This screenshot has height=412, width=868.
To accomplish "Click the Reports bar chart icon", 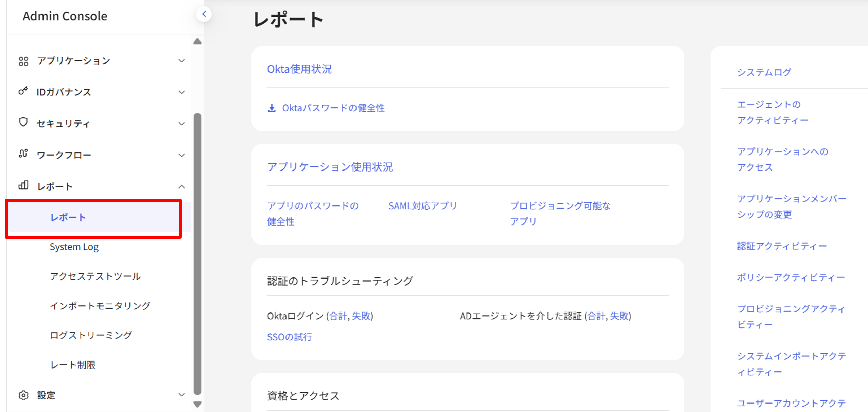I will click(x=23, y=185).
